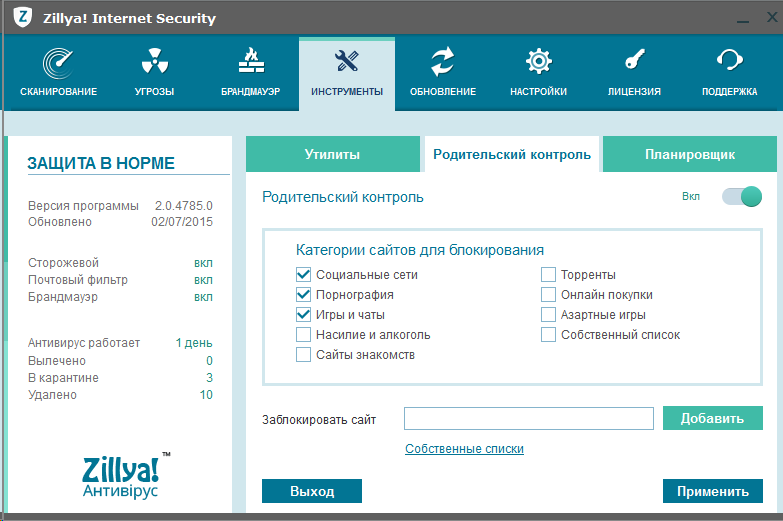Open the Собственные списки link
This screenshot has width=783, height=521.
coord(464,449)
